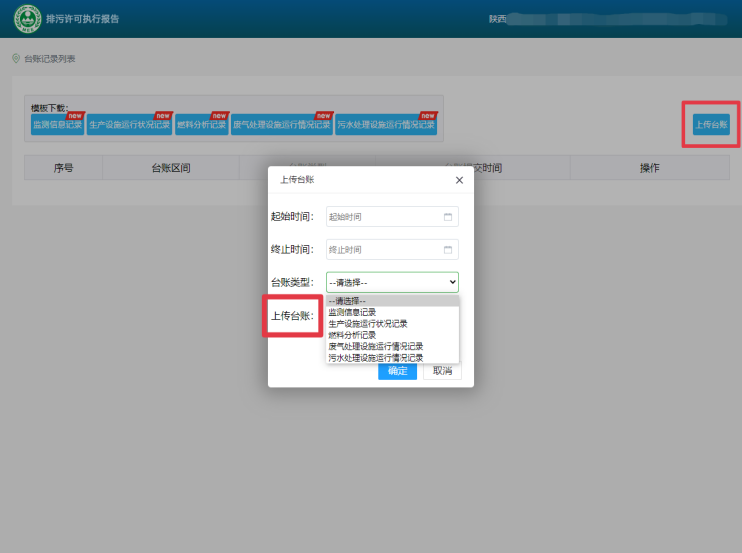742x553 pixels.
Task: Click the 上传台账 button at top right
Action: click(711, 125)
